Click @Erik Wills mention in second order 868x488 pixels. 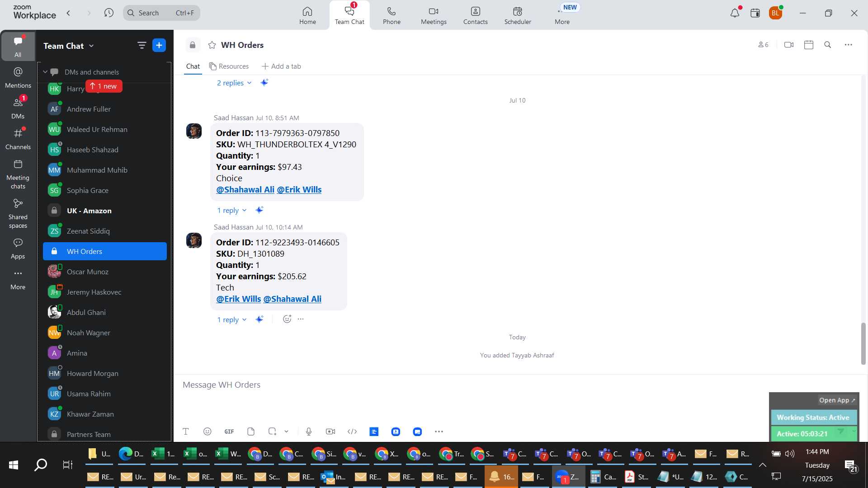click(238, 299)
